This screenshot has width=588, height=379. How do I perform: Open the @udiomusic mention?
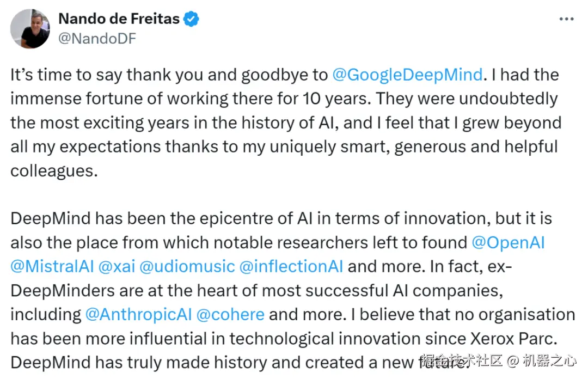(x=187, y=266)
